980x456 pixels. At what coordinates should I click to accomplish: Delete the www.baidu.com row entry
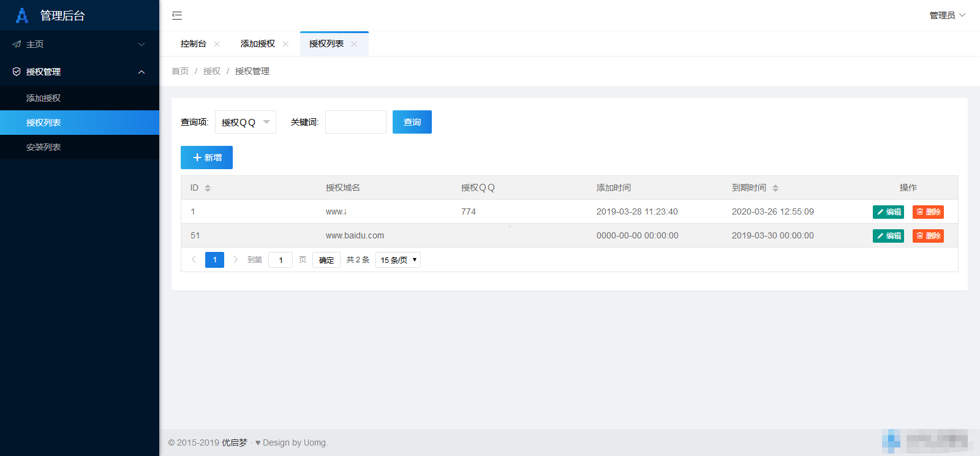[x=928, y=236]
